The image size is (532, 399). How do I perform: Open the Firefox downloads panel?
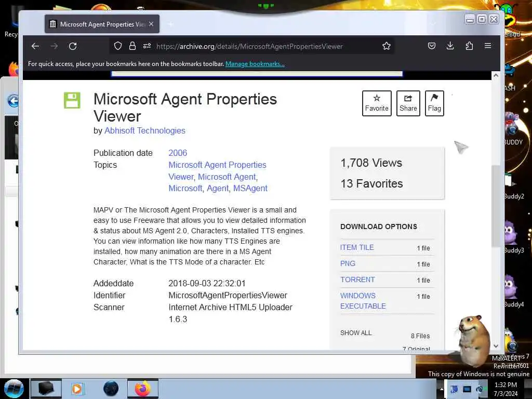coord(450,46)
